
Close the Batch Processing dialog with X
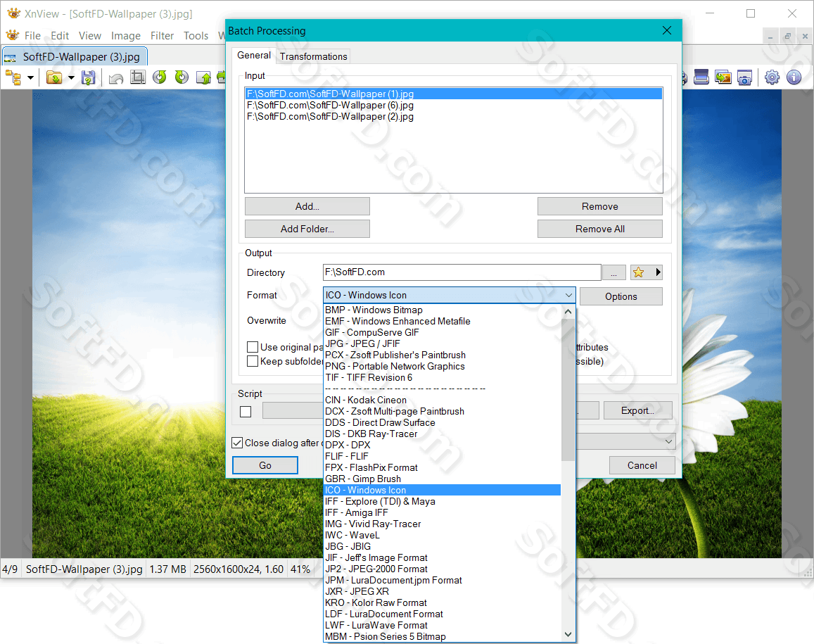[666, 31]
